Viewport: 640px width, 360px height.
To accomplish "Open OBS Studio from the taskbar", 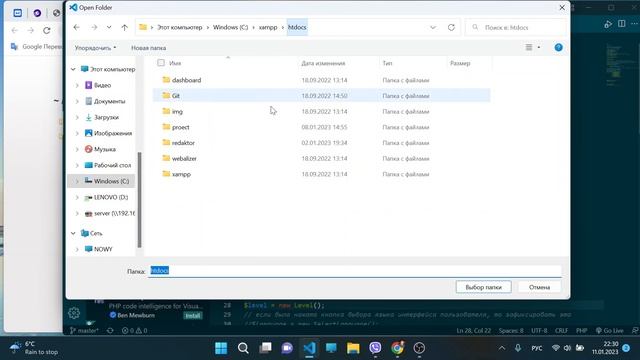I will pos(419,348).
